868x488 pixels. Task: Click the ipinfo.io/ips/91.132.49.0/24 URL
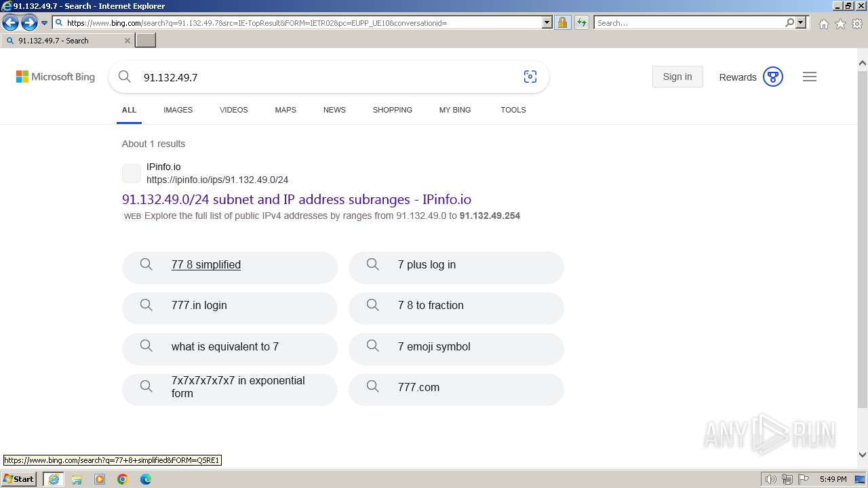coord(217,180)
